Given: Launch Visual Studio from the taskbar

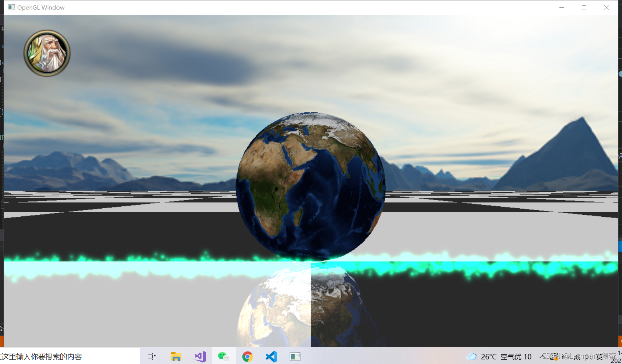Looking at the screenshot, I should [x=200, y=356].
